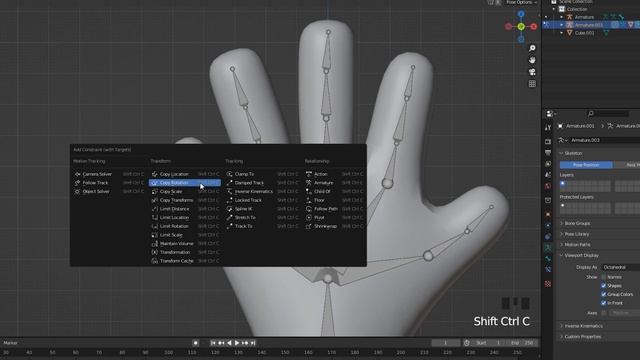Viewport: 640px width, 360px height.
Task: Select Object Solver constraint
Action: pos(109,191)
